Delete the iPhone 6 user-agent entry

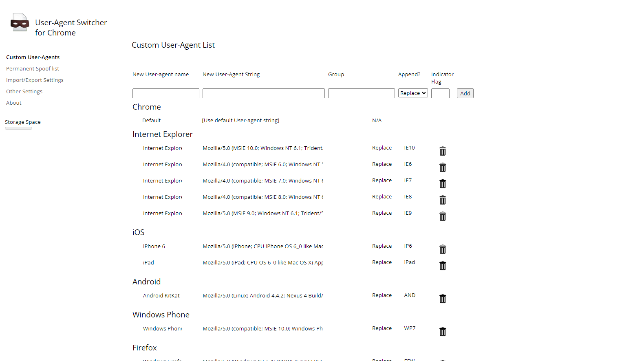pyautogui.click(x=443, y=249)
